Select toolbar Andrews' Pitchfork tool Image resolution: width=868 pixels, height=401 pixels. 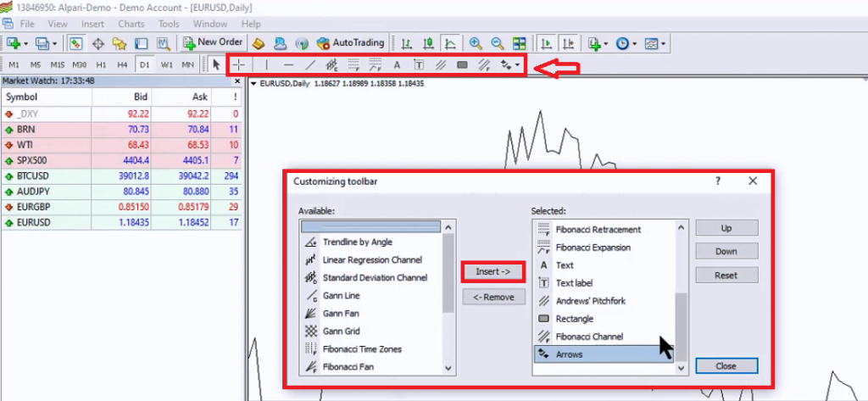point(441,64)
